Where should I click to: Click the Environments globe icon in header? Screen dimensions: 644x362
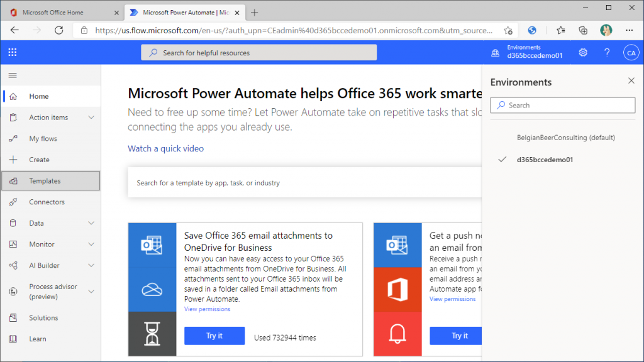(x=496, y=53)
